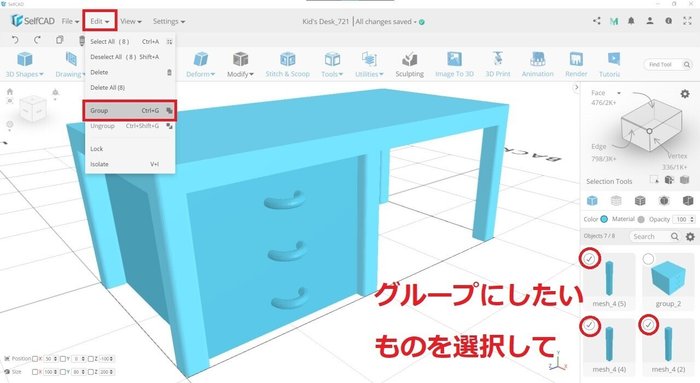Open the Settings menu dropdown

(x=169, y=21)
